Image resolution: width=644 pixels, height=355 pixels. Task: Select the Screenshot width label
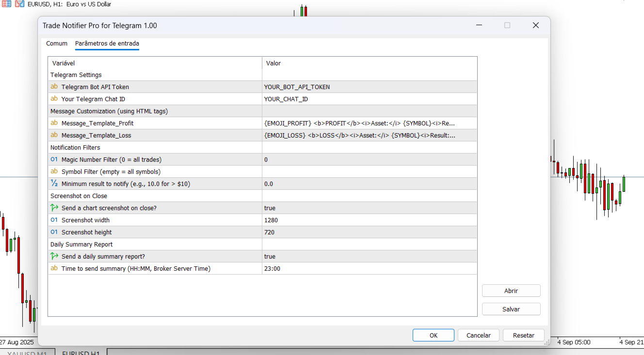coord(85,220)
